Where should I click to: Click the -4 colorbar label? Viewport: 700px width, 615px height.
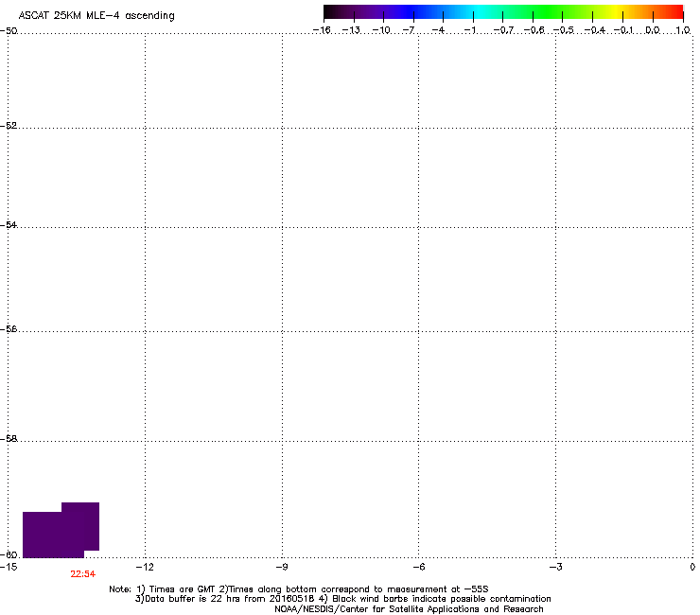point(438,30)
